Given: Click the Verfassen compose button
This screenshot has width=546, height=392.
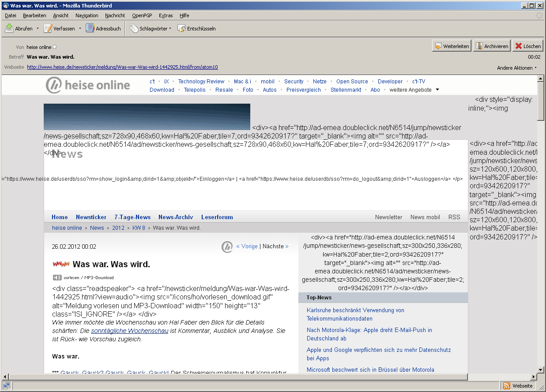Looking at the screenshot, I should click(60, 28).
